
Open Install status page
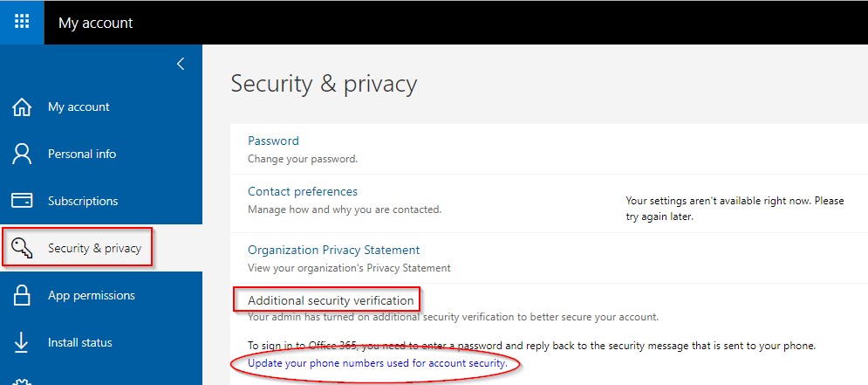[x=79, y=342]
